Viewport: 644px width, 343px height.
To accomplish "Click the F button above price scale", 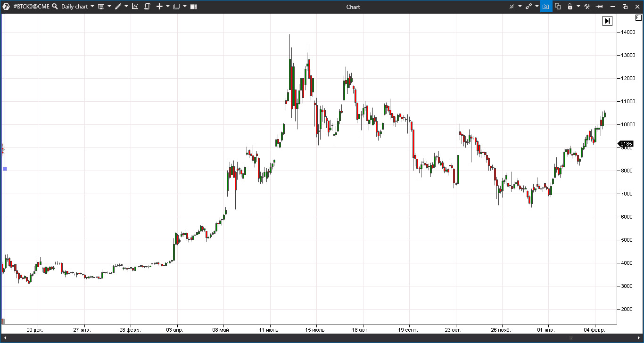I will tap(638, 17).
